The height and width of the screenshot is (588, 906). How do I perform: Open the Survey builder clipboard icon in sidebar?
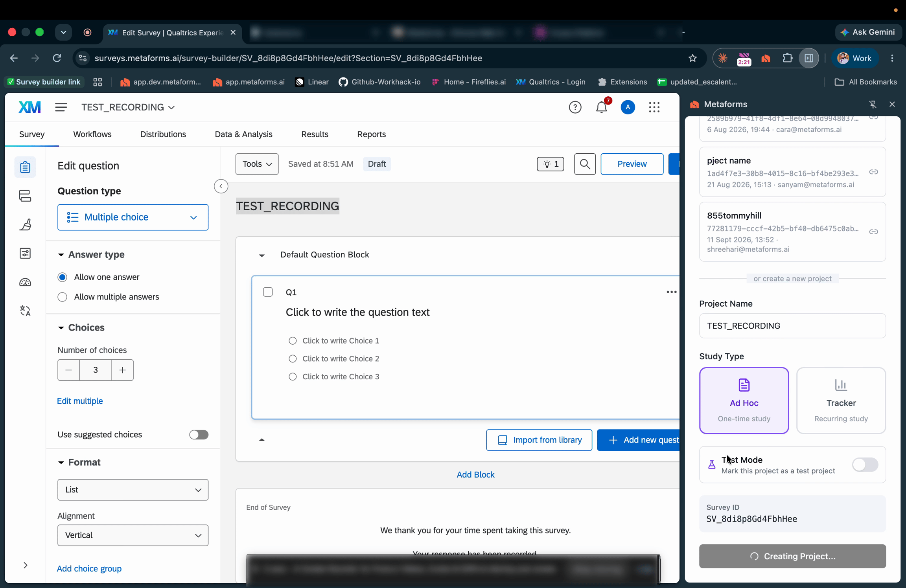[x=25, y=167]
